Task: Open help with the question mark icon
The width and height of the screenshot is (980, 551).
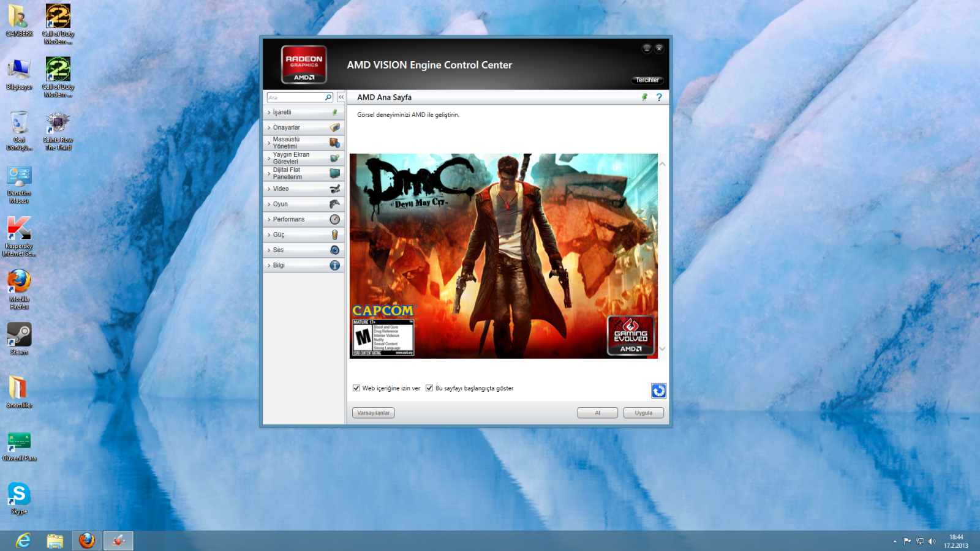Action: (x=659, y=97)
